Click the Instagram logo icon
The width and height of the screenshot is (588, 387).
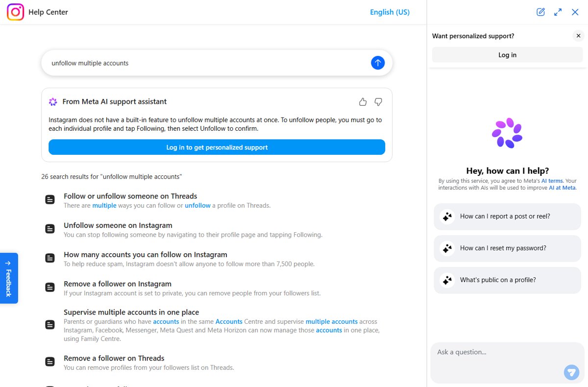(15, 12)
